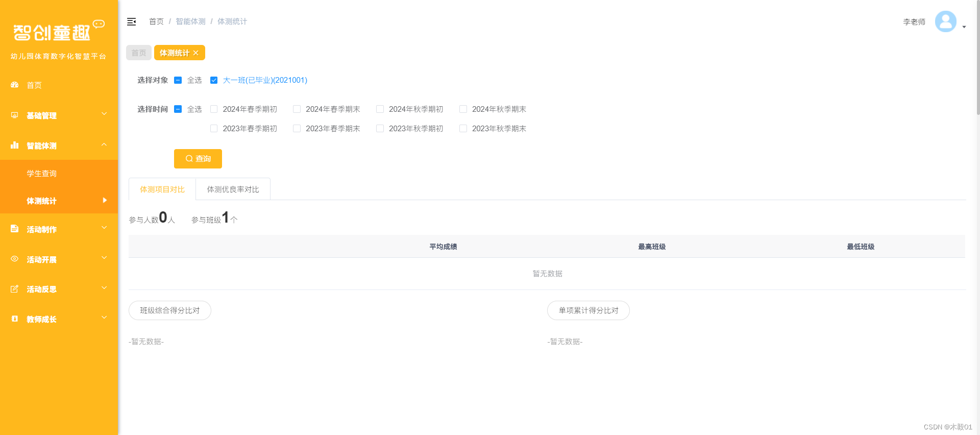Check 2024年春季期末 checkbox

(x=297, y=109)
